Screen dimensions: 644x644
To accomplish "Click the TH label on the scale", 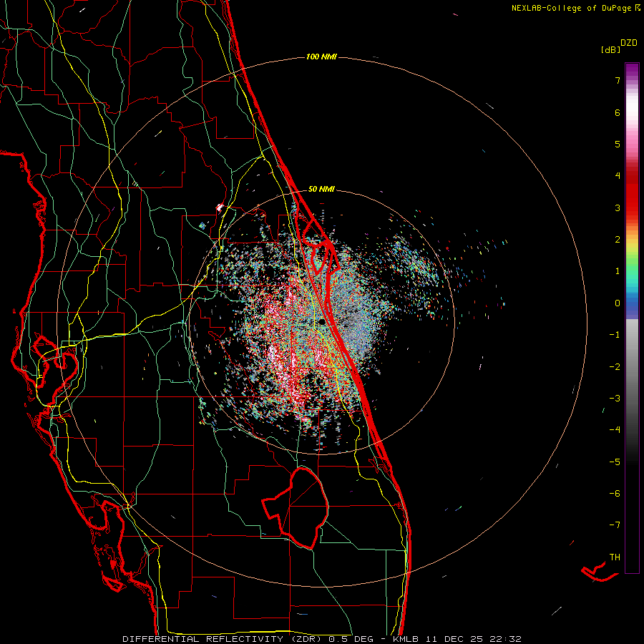I will pyautogui.click(x=615, y=557).
